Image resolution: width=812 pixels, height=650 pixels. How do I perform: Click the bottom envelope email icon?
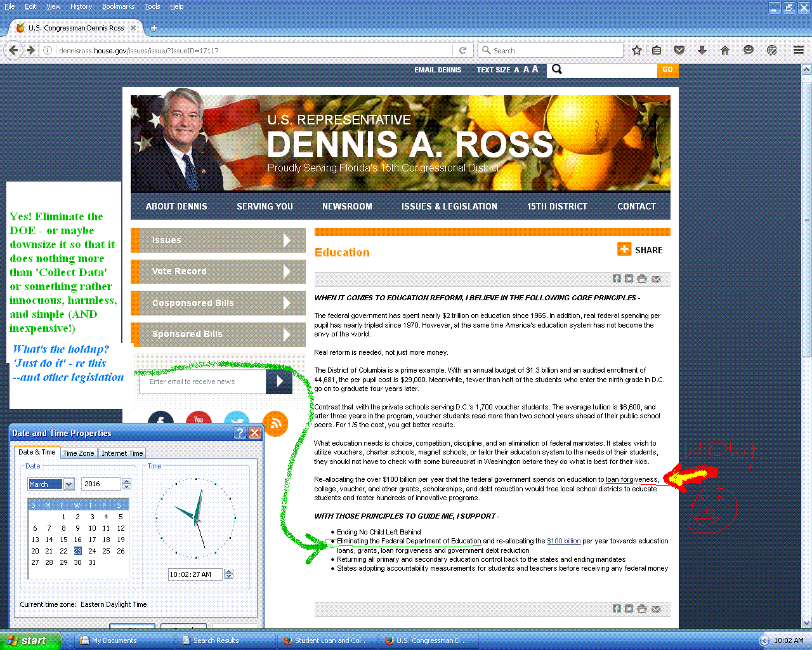point(656,609)
